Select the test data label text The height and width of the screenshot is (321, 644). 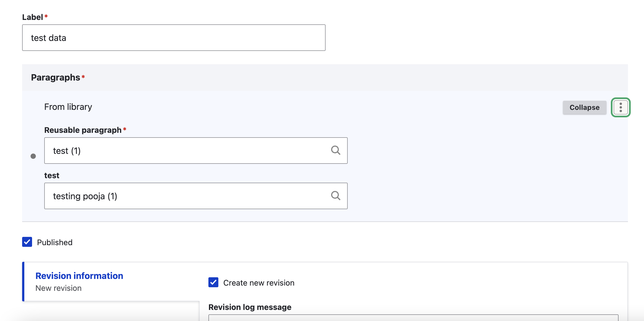point(49,38)
